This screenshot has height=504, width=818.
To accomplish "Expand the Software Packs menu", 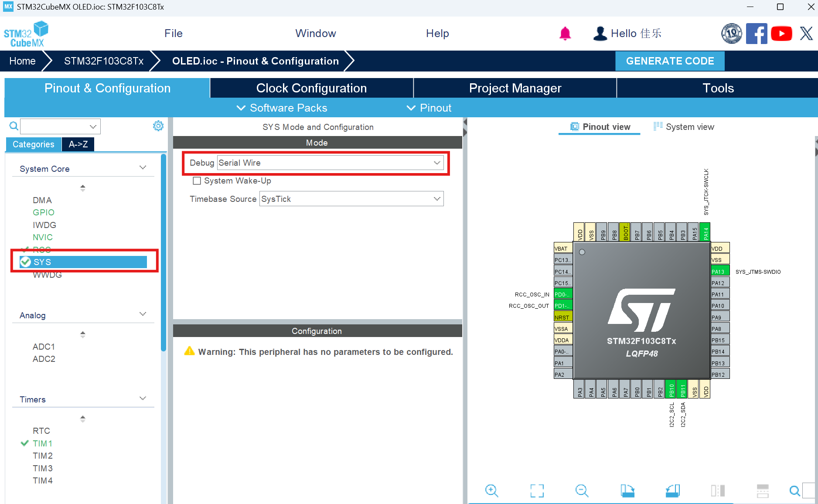I will coord(282,108).
